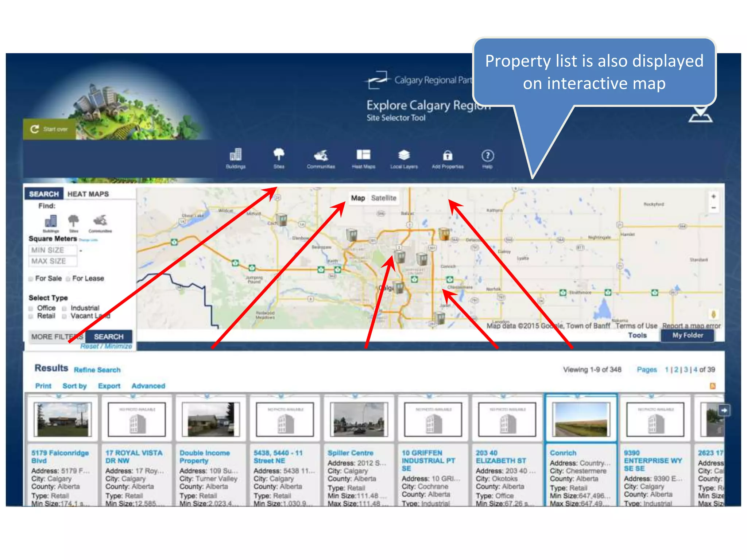Open 10 GRIFFEN INDUSTRIAL PT SE title
747x560 pixels.
click(x=428, y=460)
